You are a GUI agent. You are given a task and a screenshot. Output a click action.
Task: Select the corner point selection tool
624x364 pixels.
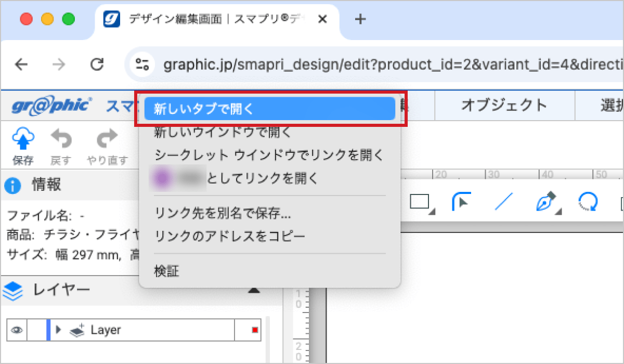pos(461,202)
